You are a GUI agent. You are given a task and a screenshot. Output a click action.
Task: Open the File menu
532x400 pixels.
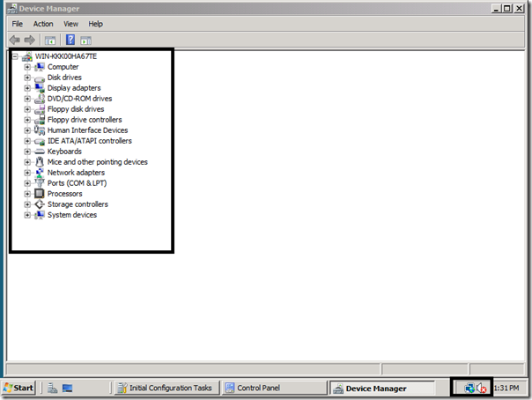click(x=18, y=24)
